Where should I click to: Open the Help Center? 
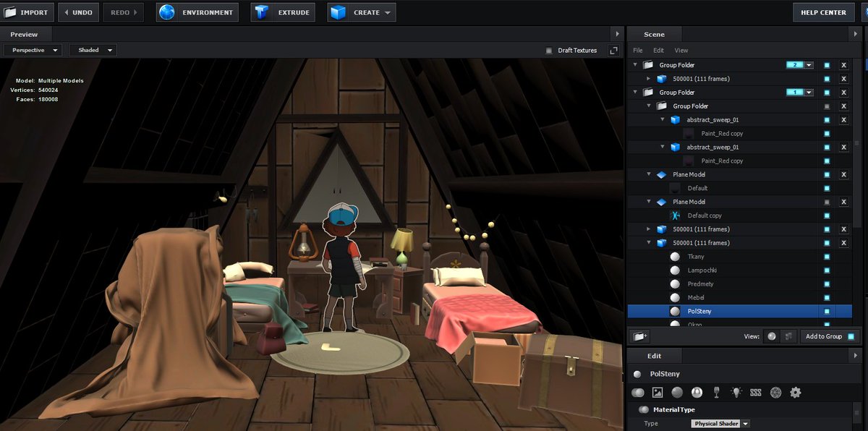(823, 12)
